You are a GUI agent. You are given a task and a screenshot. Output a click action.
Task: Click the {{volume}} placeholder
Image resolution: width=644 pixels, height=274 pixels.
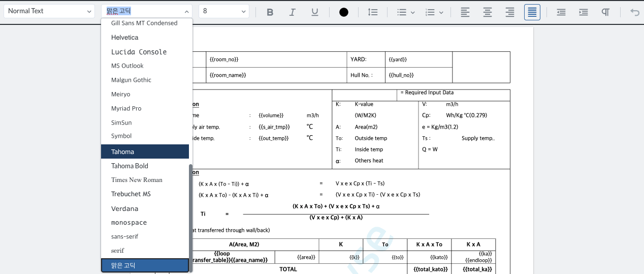pos(271,115)
